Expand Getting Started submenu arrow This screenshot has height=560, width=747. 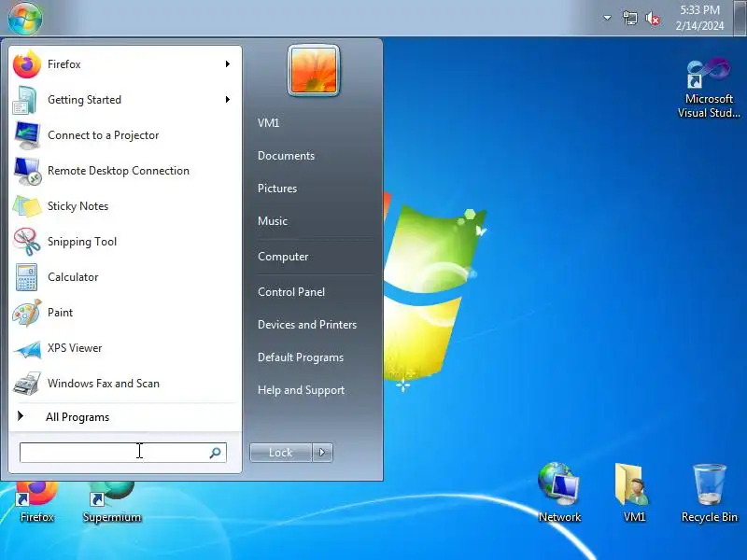(x=228, y=100)
